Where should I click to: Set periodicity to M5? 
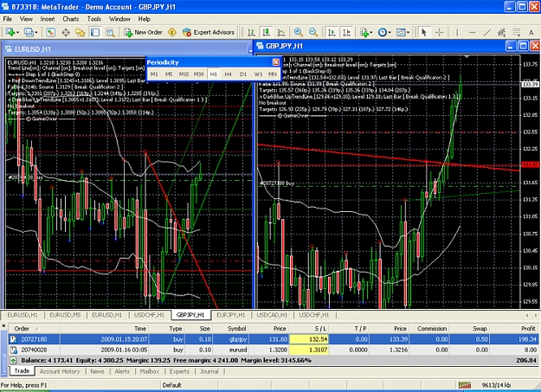click(169, 74)
